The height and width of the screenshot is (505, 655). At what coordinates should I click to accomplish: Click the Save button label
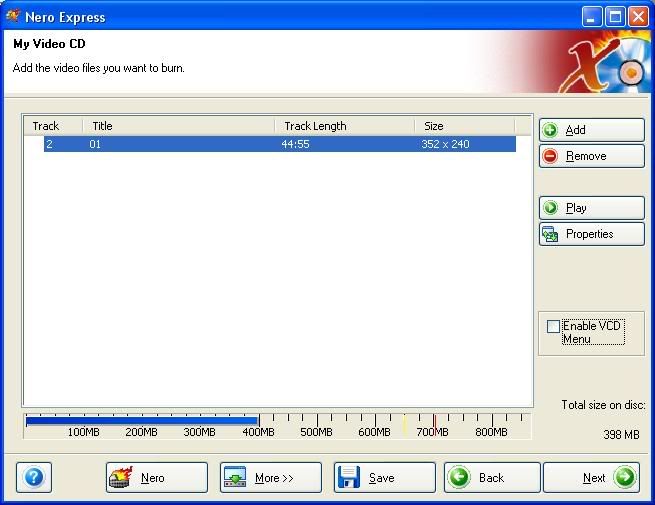[381, 478]
